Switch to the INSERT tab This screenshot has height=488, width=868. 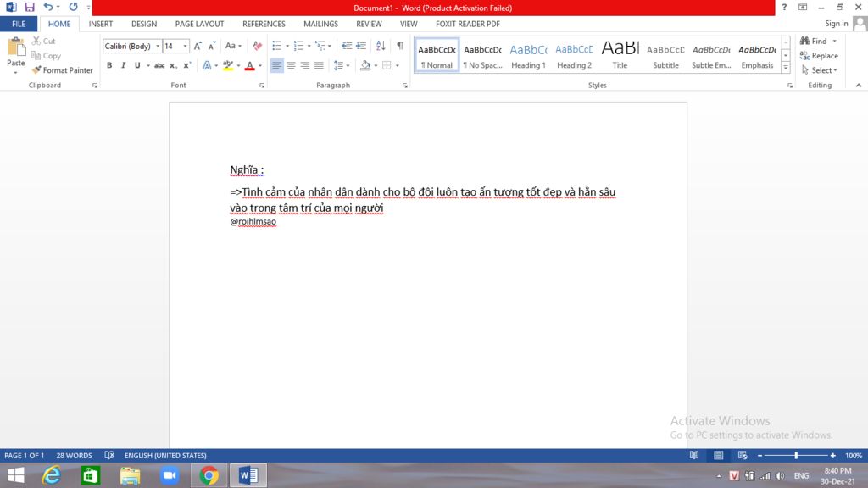(x=101, y=24)
